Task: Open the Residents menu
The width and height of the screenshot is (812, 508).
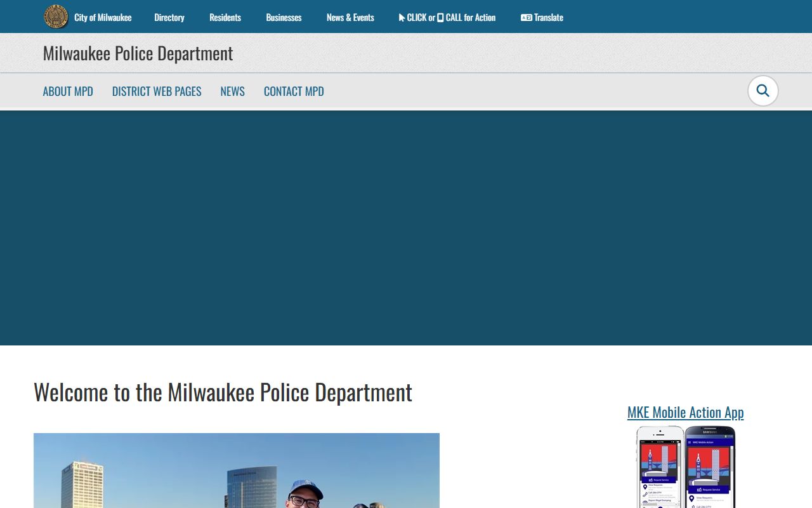Action: 225,17
